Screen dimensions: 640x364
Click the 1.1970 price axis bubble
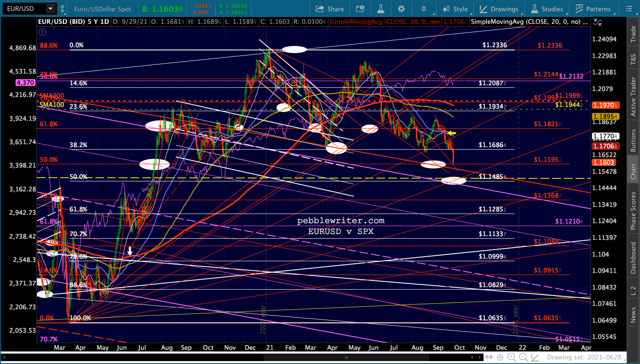(x=605, y=105)
